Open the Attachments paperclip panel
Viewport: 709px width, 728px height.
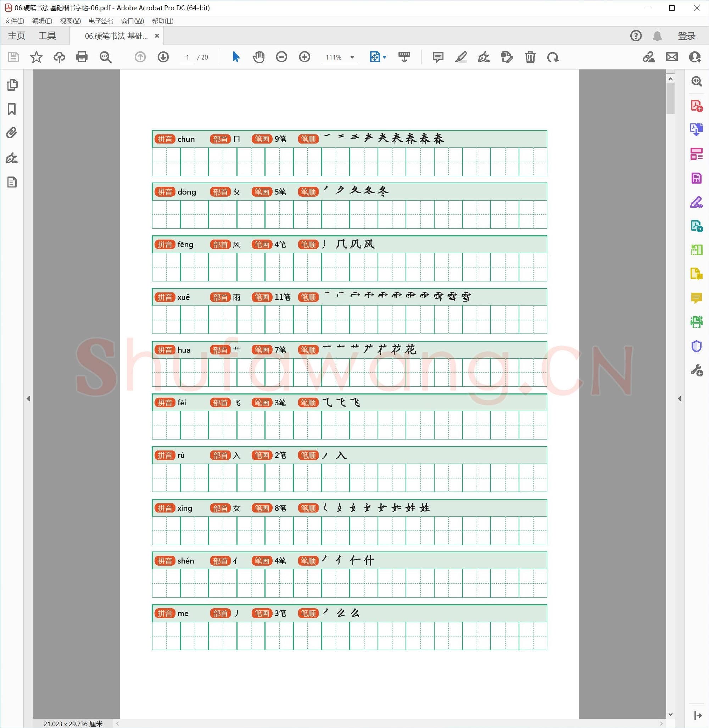[x=12, y=133]
